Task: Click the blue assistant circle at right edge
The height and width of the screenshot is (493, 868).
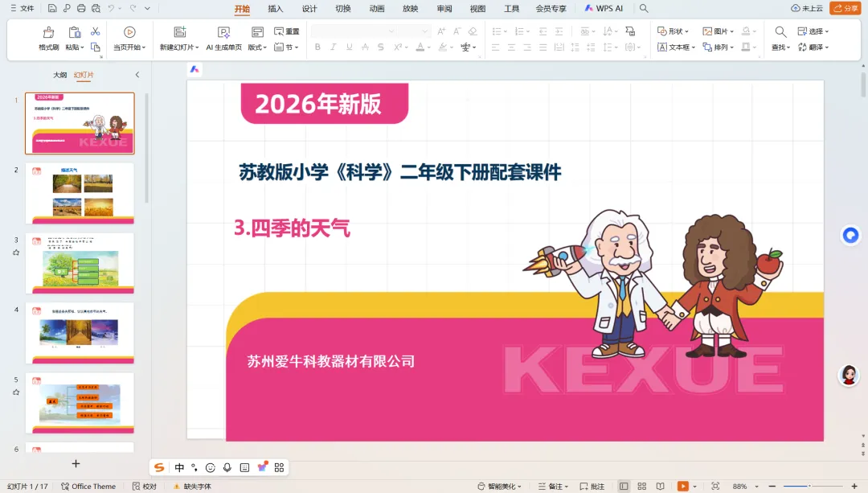Action: coord(850,236)
